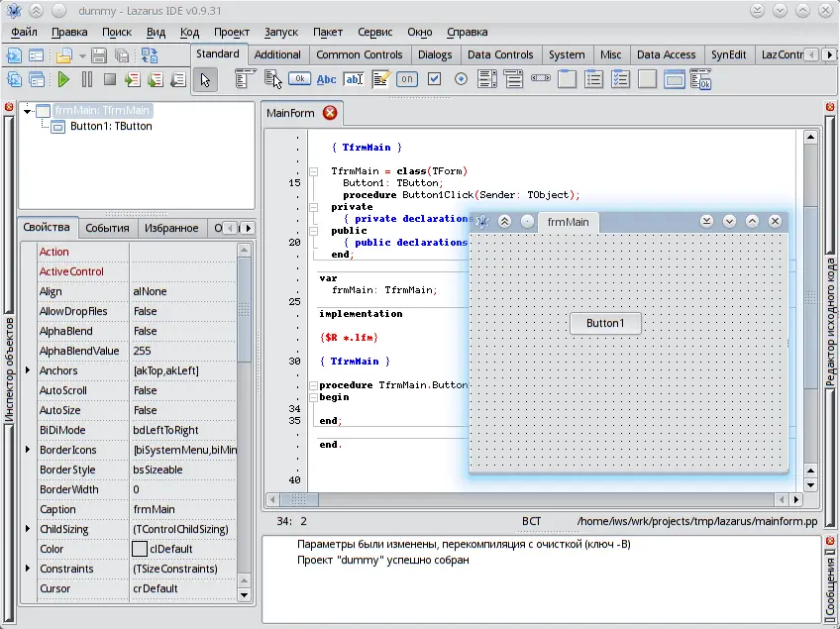
Task: Activate the selection pointer tool in palette
Action: [205, 80]
